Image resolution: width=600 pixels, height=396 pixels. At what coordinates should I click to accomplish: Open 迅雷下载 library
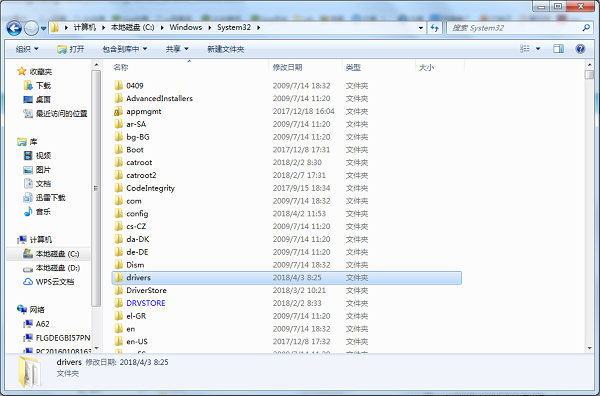tap(44, 197)
